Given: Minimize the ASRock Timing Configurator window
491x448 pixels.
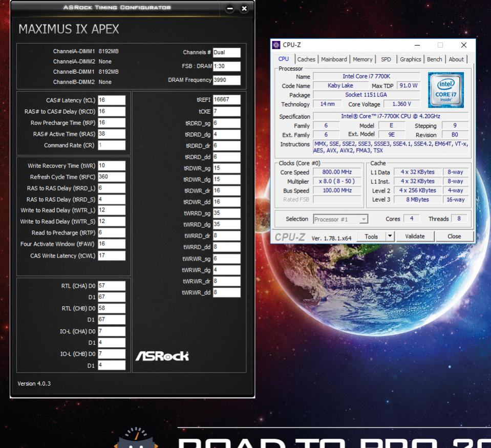Looking at the screenshot, I should tap(230, 9).
